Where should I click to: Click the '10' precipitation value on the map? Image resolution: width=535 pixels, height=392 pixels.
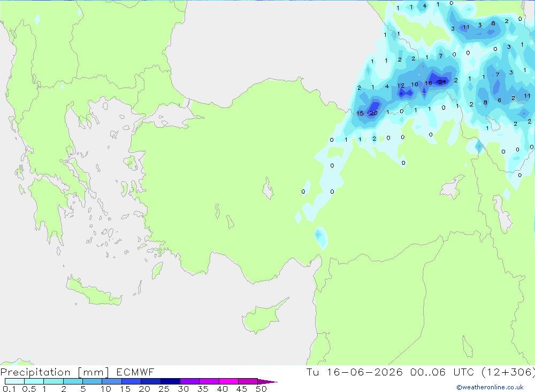415,84
